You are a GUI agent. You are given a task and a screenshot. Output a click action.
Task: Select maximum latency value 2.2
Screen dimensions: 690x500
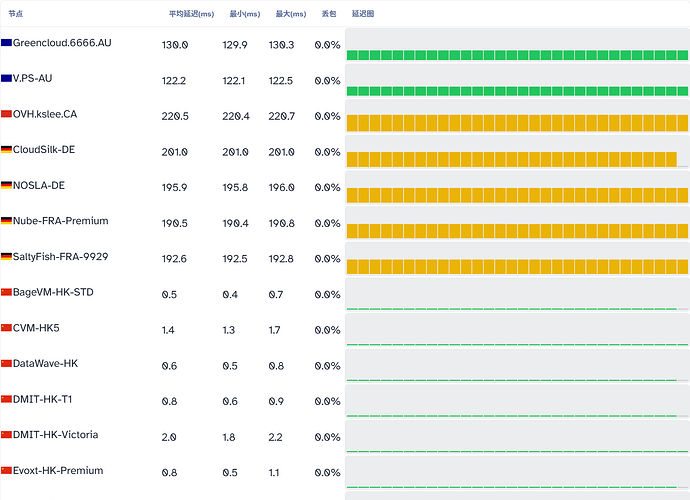coord(275,437)
